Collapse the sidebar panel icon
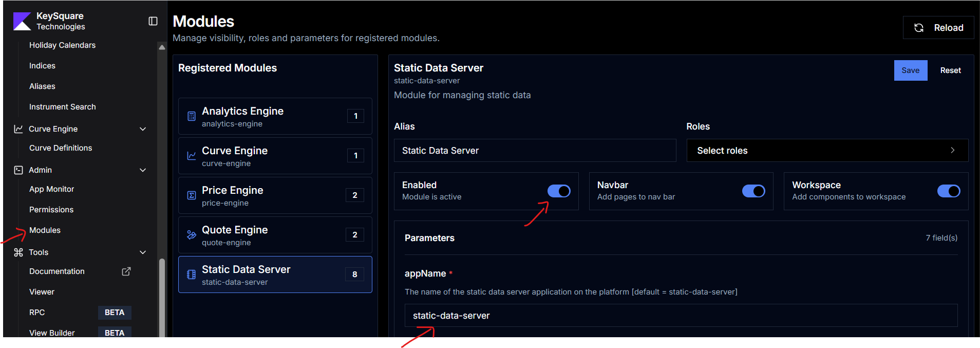 coord(153,21)
